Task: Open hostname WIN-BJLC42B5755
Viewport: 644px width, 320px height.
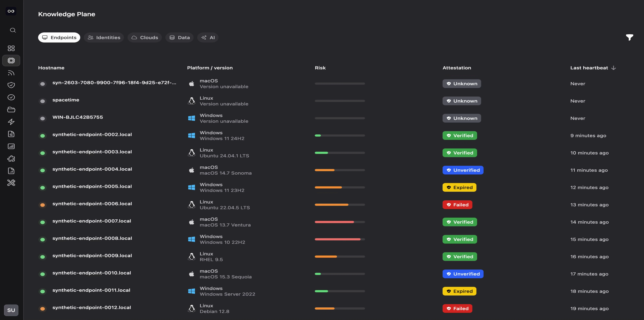Action: tap(77, 117)
